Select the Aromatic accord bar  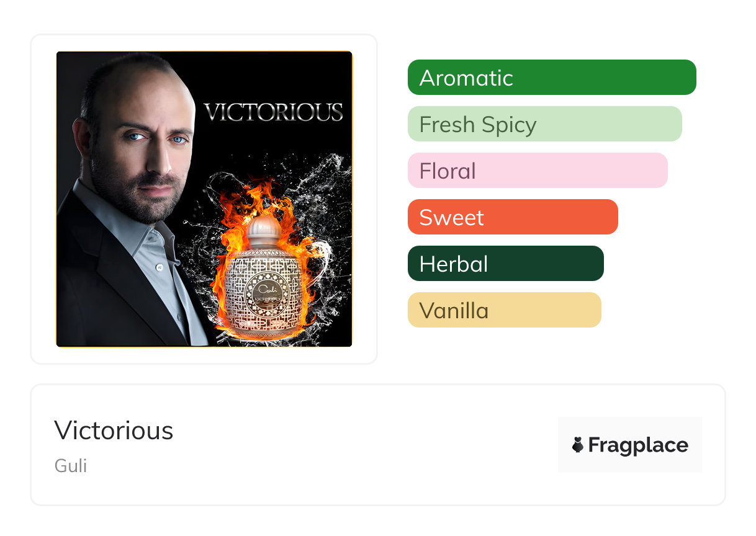coord(552,78)
